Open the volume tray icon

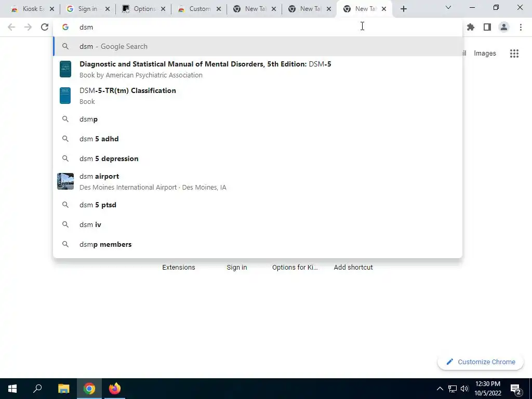pos(464,389)
